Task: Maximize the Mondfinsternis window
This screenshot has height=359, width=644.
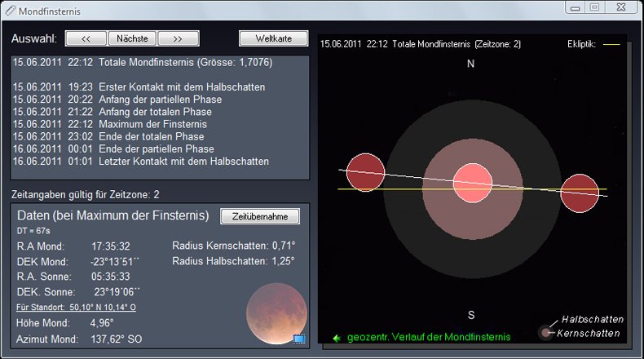Action: coord(594,7)
